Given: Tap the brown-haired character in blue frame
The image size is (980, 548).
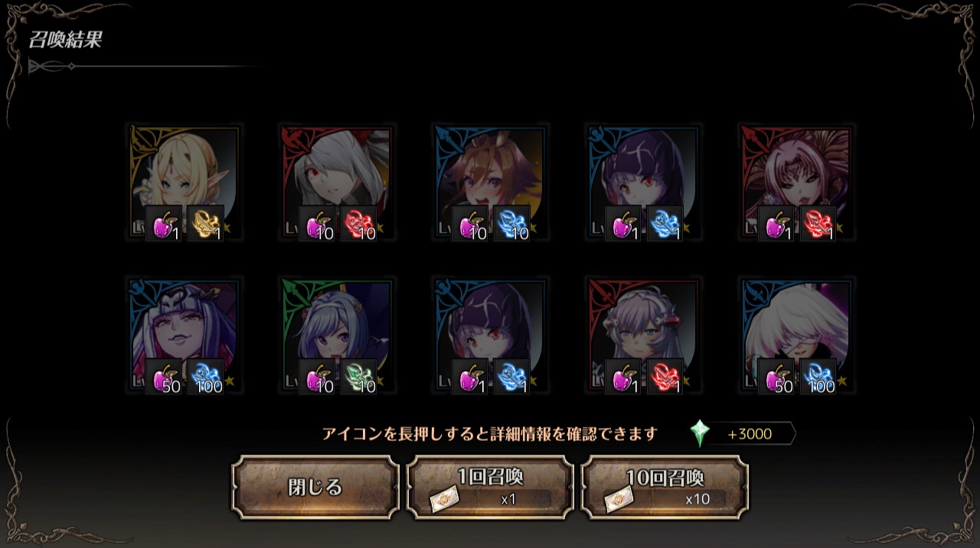Looking at the screenshot, I should pyautogui.click(x=491, y=182).
